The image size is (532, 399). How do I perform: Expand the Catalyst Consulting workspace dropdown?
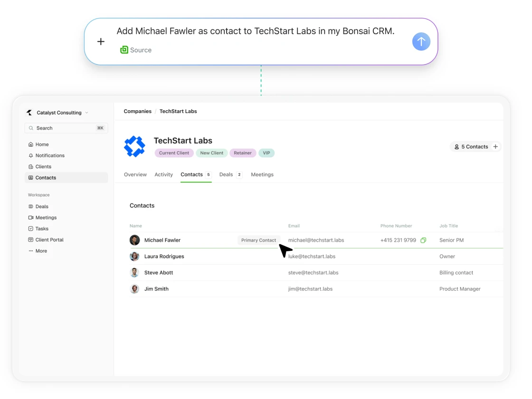pyautogui.click(x=87, y=113)
